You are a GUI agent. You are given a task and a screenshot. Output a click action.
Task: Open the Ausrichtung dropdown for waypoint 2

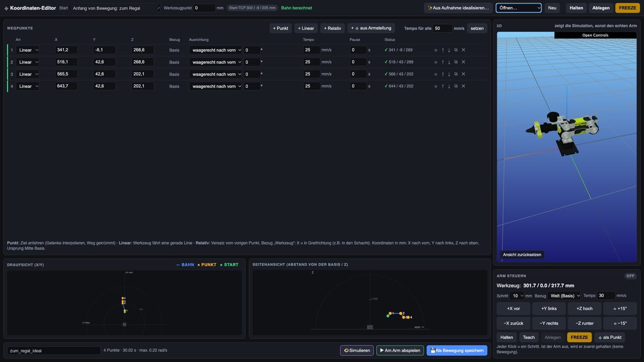pos(216,62)
